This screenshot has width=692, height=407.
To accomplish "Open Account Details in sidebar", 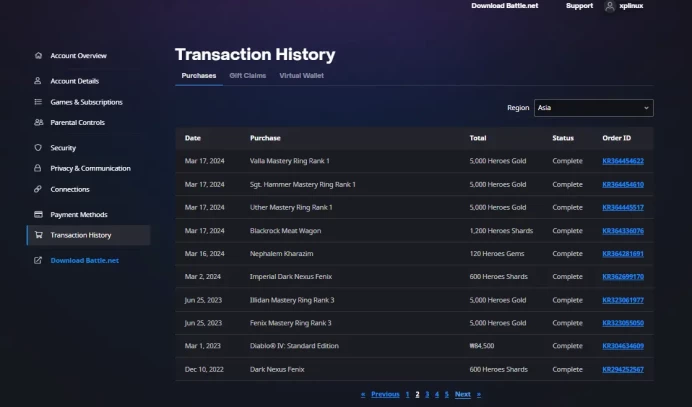I will [75, 81].
